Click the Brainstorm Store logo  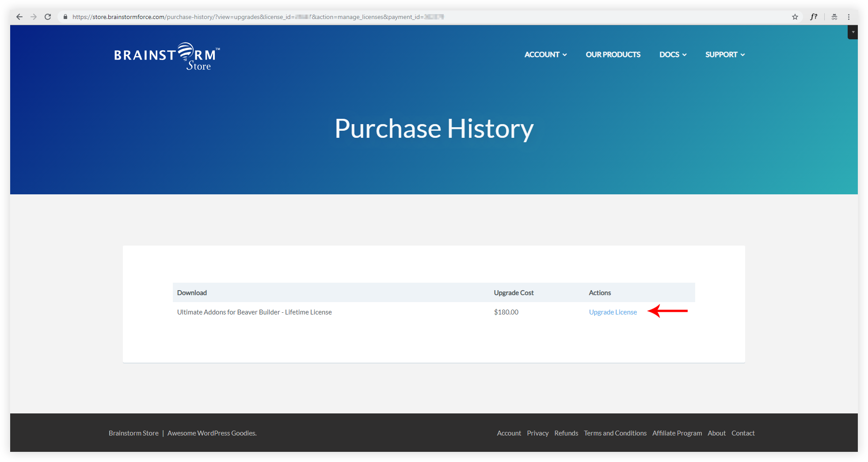167,57
